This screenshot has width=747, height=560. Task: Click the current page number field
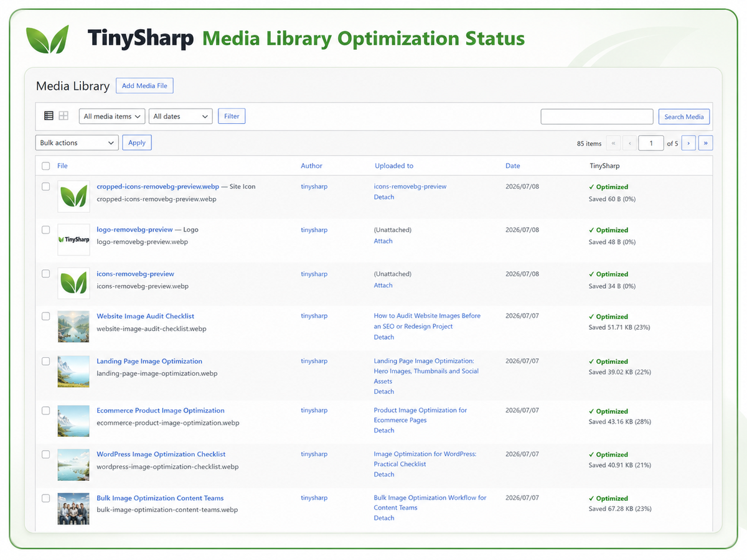(651, 143)
